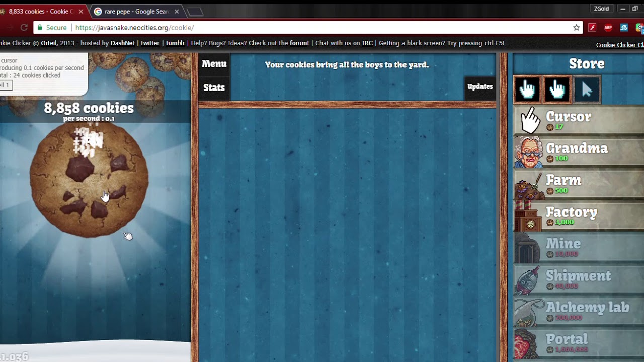Viewport: 644px width, 362px height.
Task: Buy a Grandma from the Store
Action: 579,153
